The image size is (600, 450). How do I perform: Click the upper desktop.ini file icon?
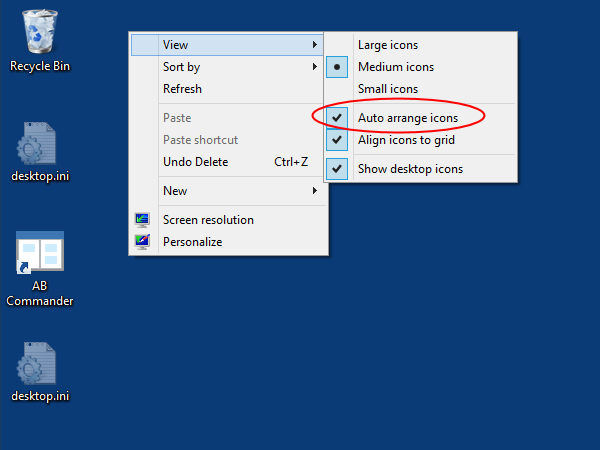point(40,146)
